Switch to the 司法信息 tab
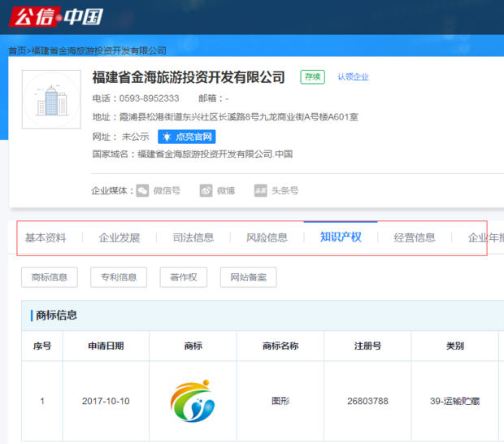The height and width of the screenshot is (444, 504). pyautogui.click(x=193, y=237)
